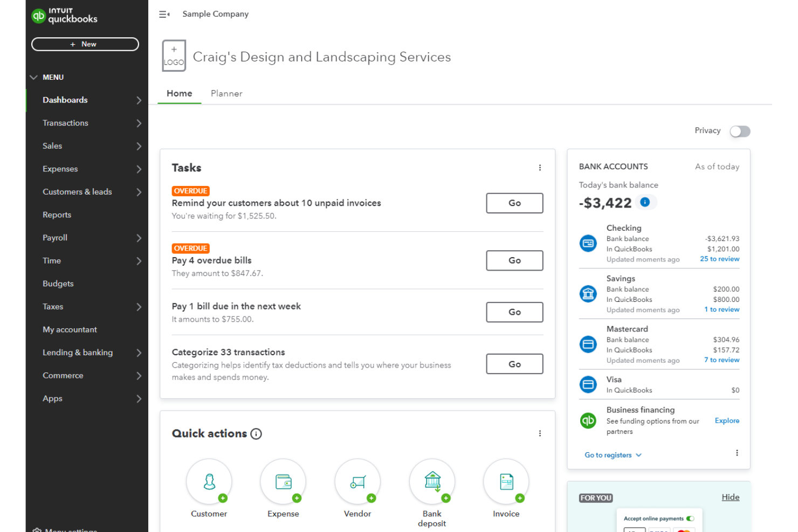Select the Bank deposit quick action icon
Screen dimensions: 798x532
pos(431,481)
